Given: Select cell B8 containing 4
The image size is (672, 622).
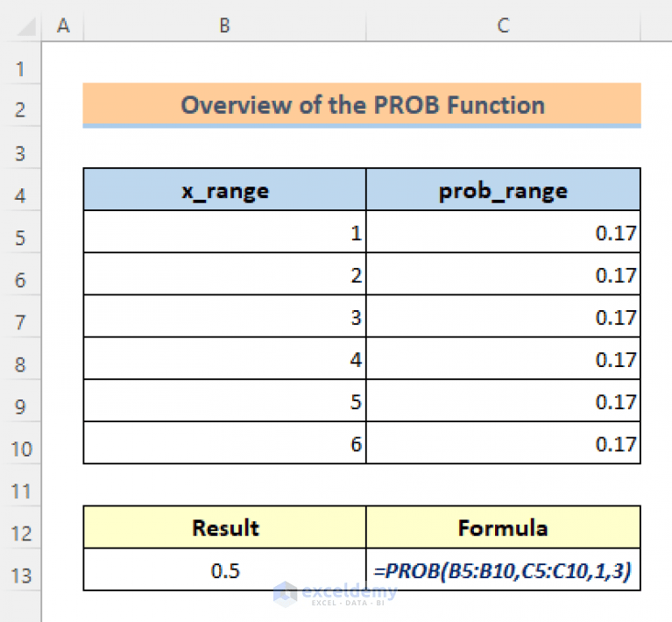Looking at the screenshot, I should (225, 358).
